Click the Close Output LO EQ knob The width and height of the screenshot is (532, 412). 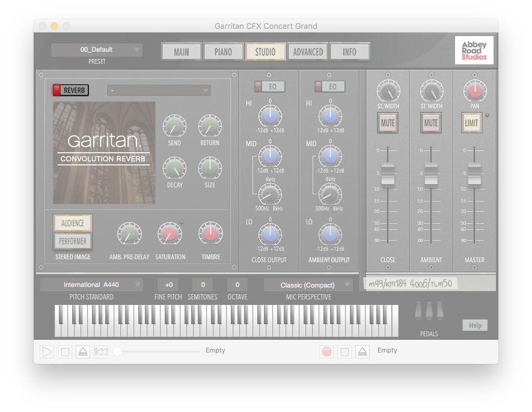270,235
